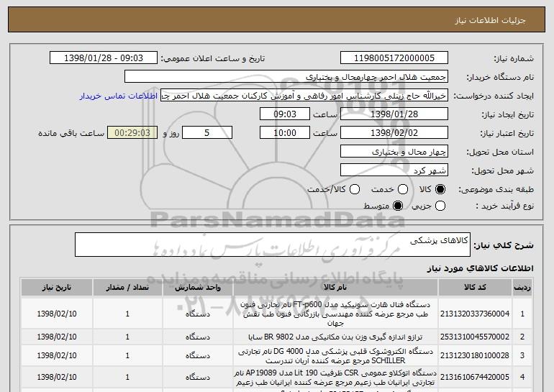554x392 pixels.
Task: Select the کالا radio button
Action: pos(440,189)
